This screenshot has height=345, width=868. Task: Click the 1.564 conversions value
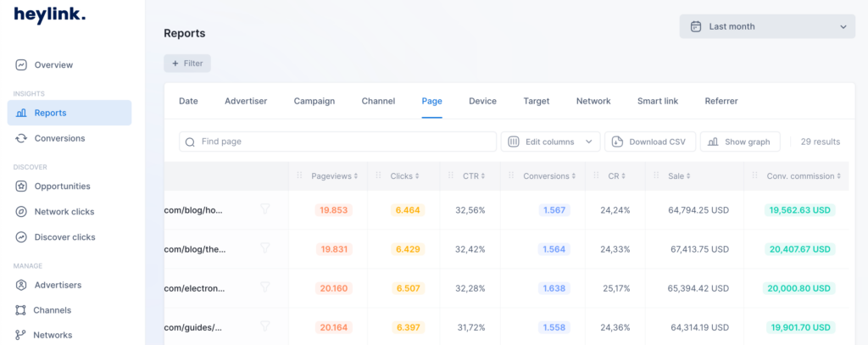pyautogui.click(x=554, y=249)
